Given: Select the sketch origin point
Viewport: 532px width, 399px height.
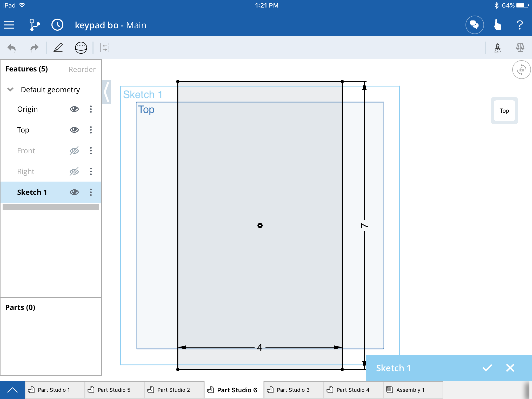Looking at the screenshot, I should tap(260, 225).
